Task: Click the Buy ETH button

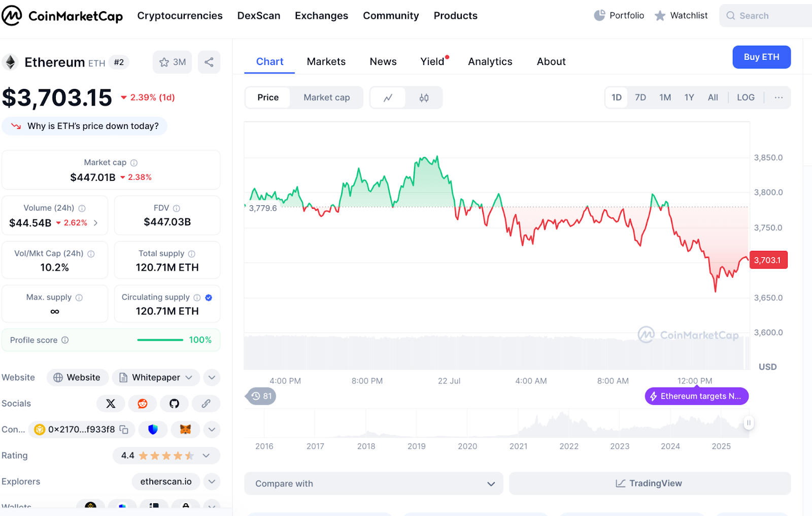Action: 762,57
